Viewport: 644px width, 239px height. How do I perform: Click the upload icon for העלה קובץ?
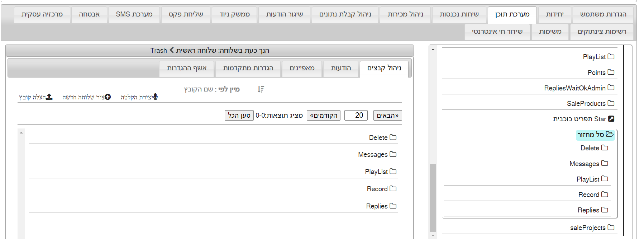[x=49, y=97]
